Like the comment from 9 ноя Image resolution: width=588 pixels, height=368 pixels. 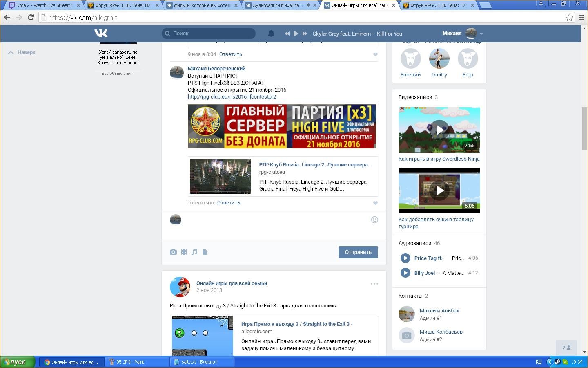coord(375,55)
